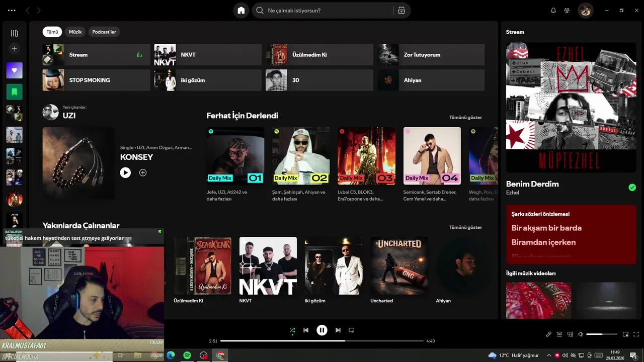This screenshot has width=644, height=362.
Task: Open Daily Mix 01 card
Action: coord(235,165)
